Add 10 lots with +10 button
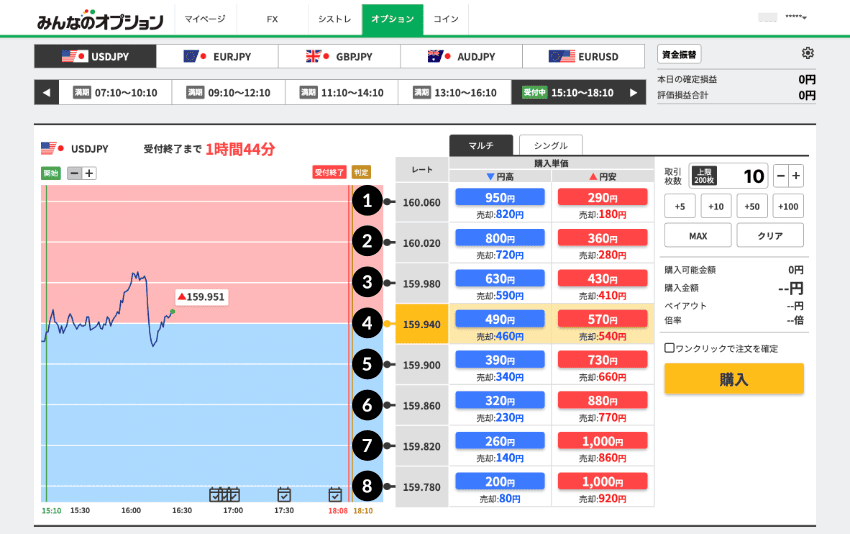The height and width of the screenshot is (534, 850). coord(716,206)
